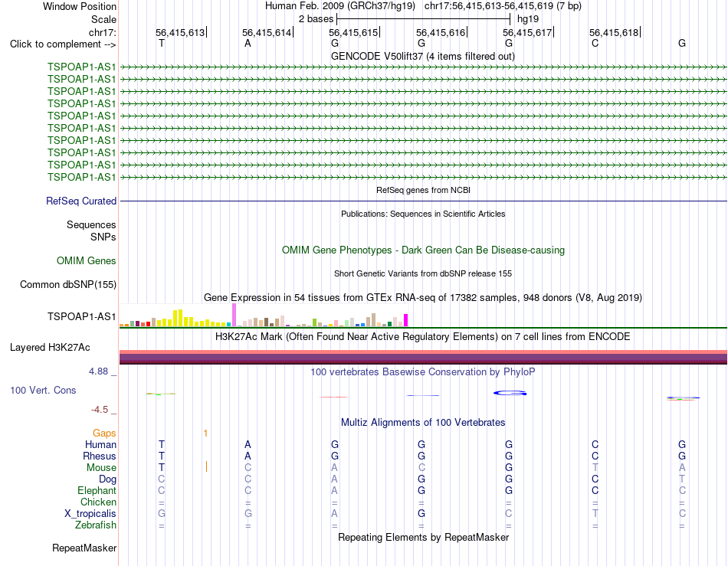This screenshot has height=566, width=728.
Task: Click the orange Gaps label
Action: click(104, 433)
